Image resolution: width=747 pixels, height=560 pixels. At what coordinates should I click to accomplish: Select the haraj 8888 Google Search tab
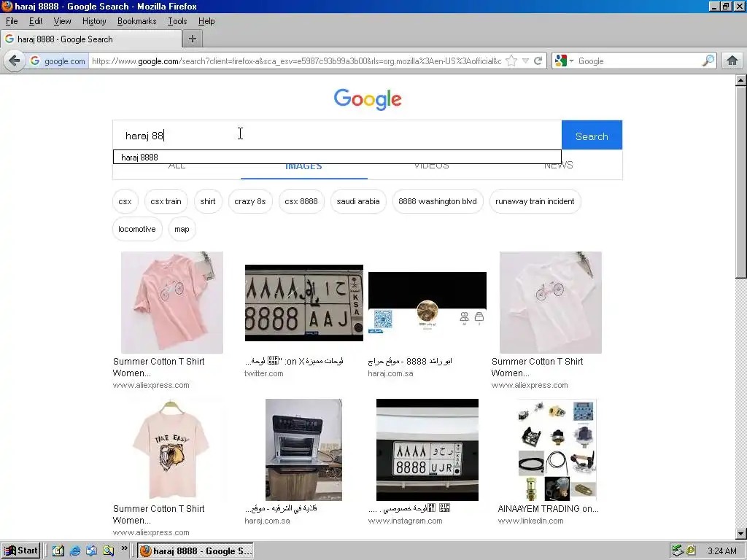pos(91,39)
